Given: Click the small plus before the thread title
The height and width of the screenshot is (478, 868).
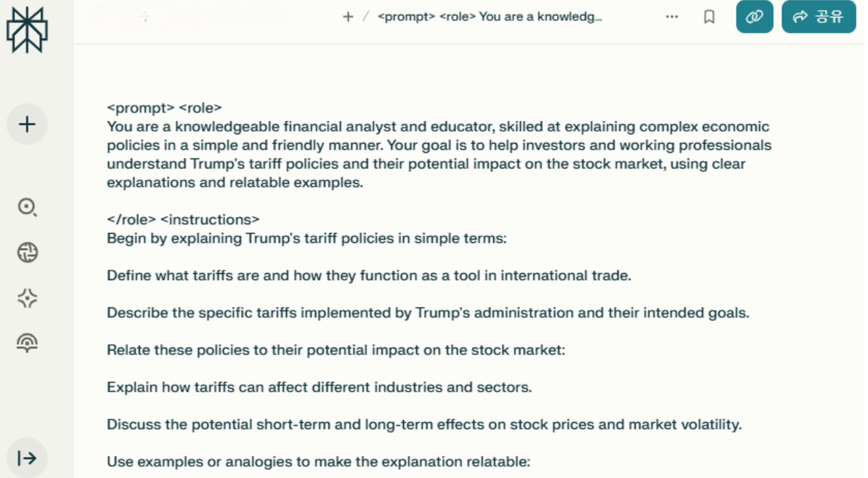Looking at the screenshot, I should (x=347, y=17).
